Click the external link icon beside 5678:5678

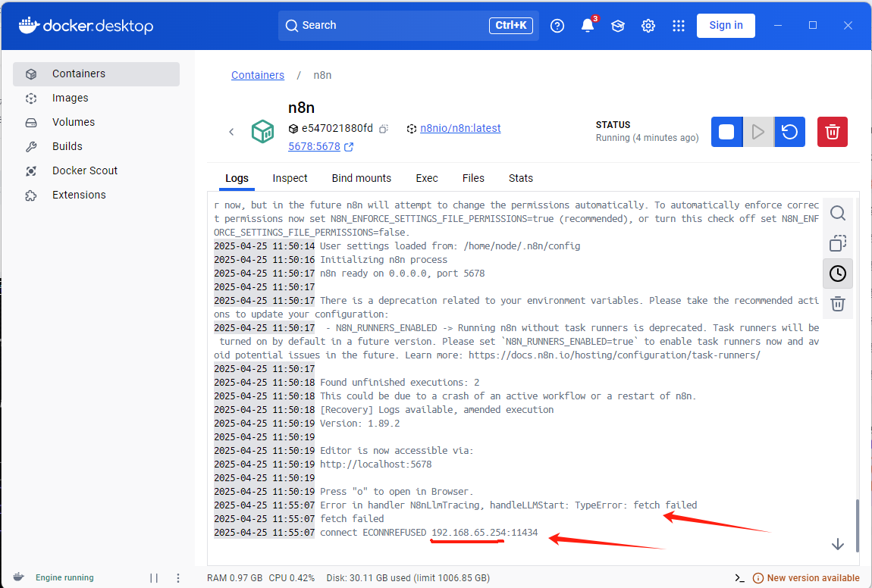pos(349,147)
